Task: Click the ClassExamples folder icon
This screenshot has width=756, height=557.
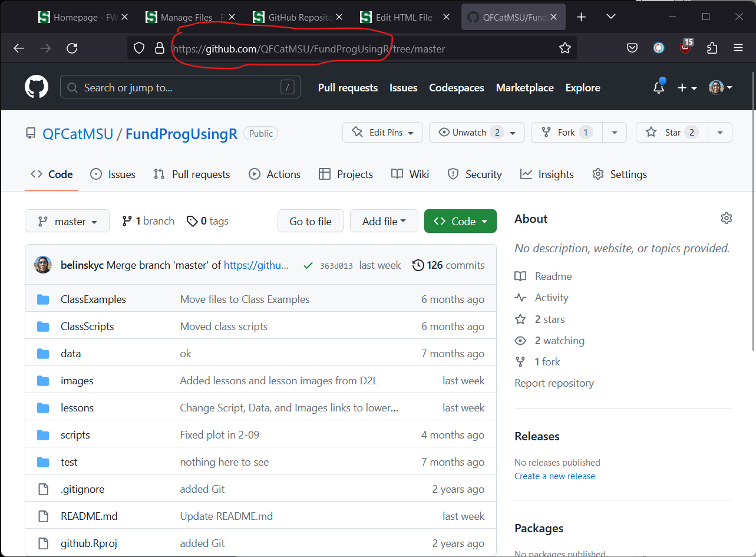Action: [x=43, y=299]
